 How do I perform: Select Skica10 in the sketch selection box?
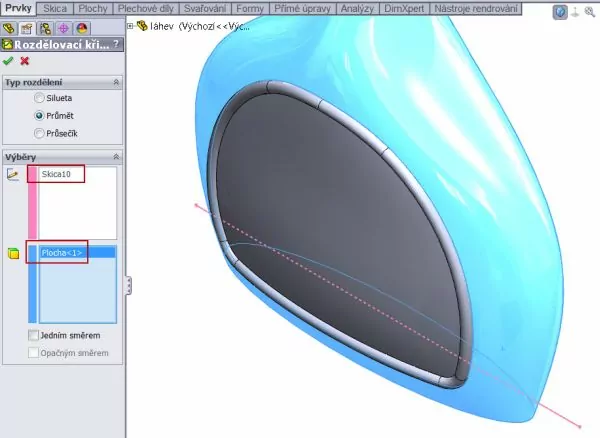58,175
